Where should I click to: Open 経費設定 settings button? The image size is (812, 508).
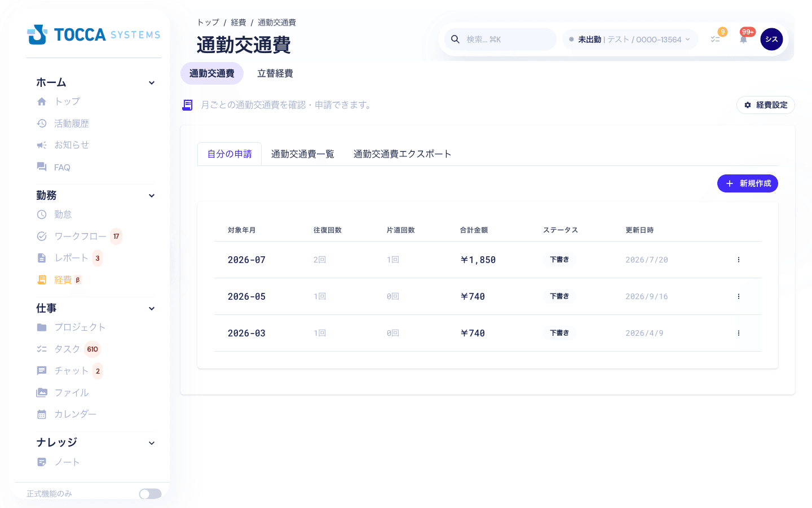pyautogui.click(x=766, y=105)
